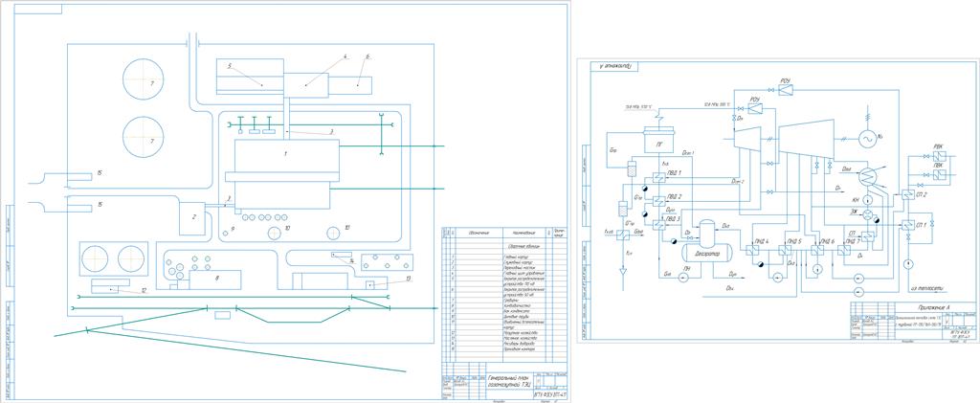The height and width of the screenshot is (403, 980).
Task: Click the КН condensate pump label
Action: [x=857, y=199]
